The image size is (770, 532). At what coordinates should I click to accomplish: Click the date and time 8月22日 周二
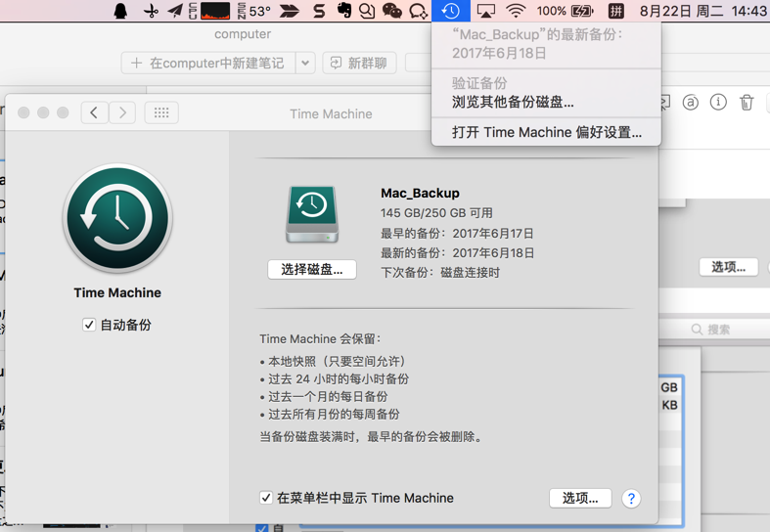tap(682, 11)
